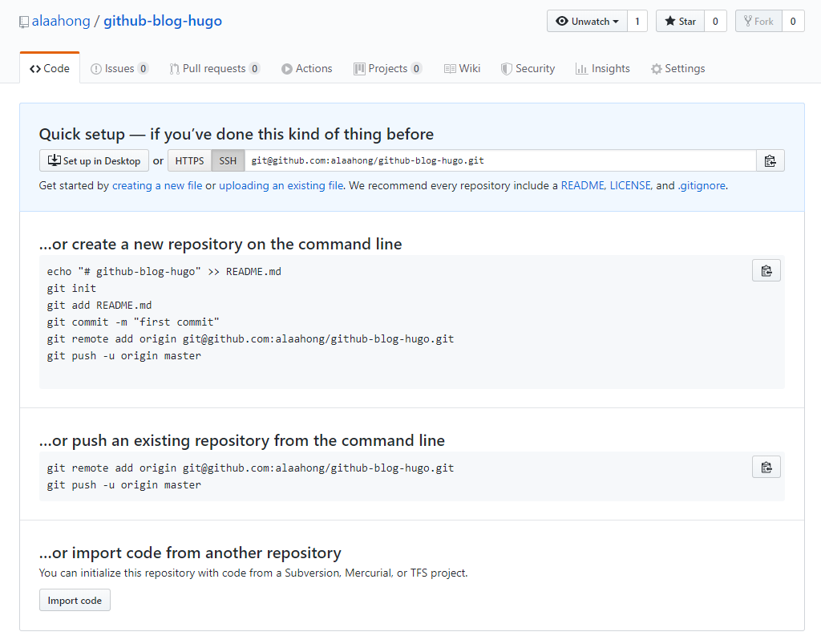The height and width of the screenshot is (644, 821).
Task: Click 'git remote add origin' in push existing section
Action: 250,468
